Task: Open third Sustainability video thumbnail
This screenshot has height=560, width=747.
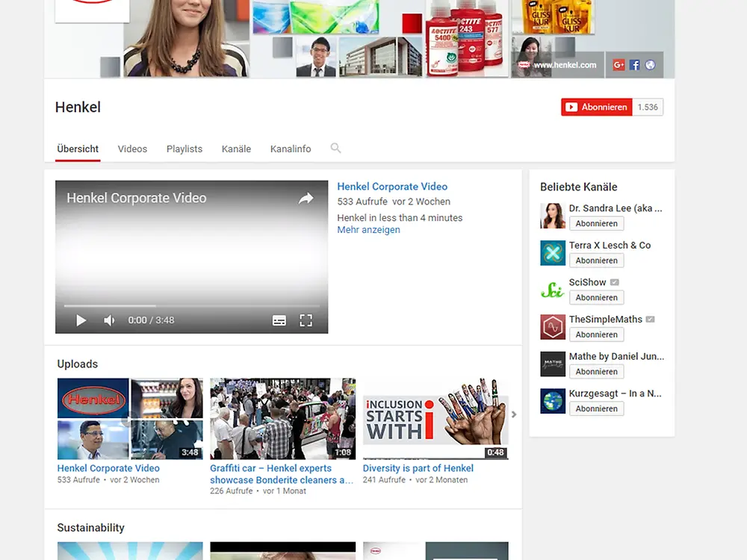Action: click(436, 551)
